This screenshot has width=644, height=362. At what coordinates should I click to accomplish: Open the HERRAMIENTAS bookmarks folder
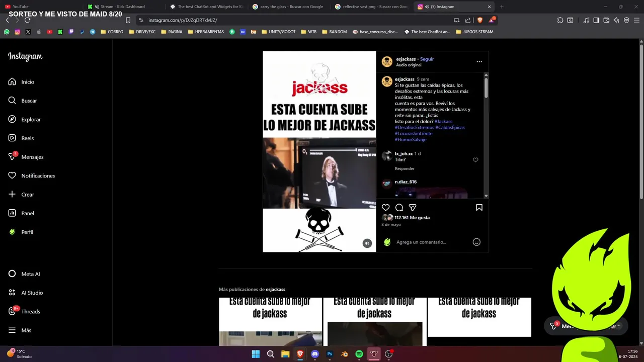click(206, 32)
